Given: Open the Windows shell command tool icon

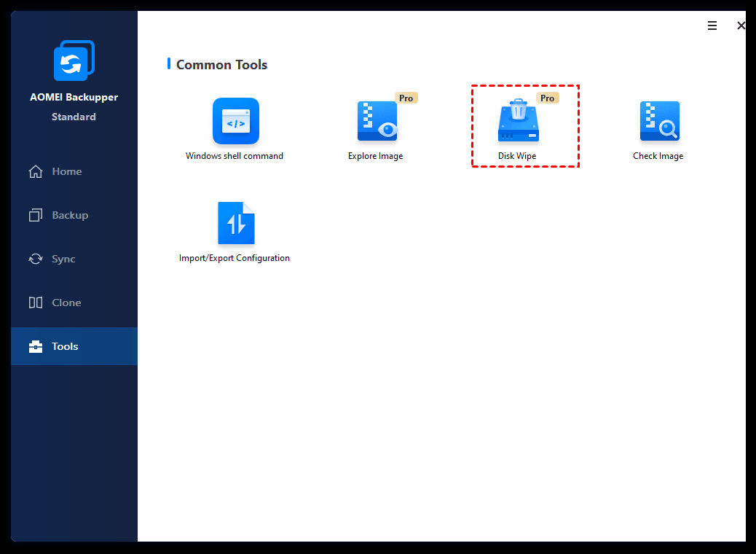Looking at the screenshot, I should click(x=236, y=121).
